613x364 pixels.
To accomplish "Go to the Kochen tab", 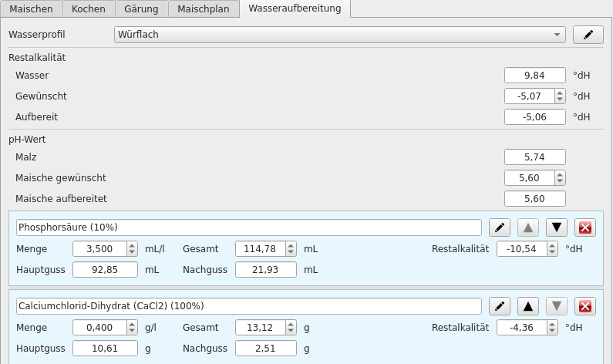I will (x=89, y=9).
